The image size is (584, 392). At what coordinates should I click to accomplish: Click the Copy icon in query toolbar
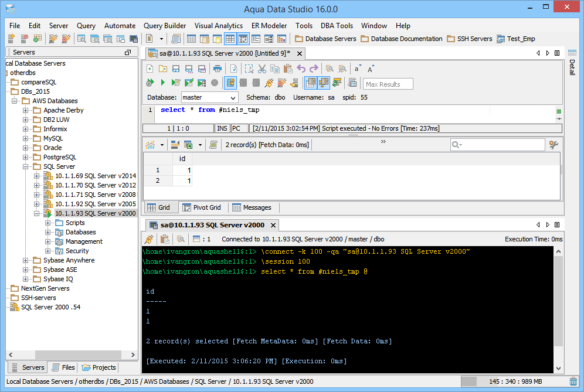click(x=275, y=69)
